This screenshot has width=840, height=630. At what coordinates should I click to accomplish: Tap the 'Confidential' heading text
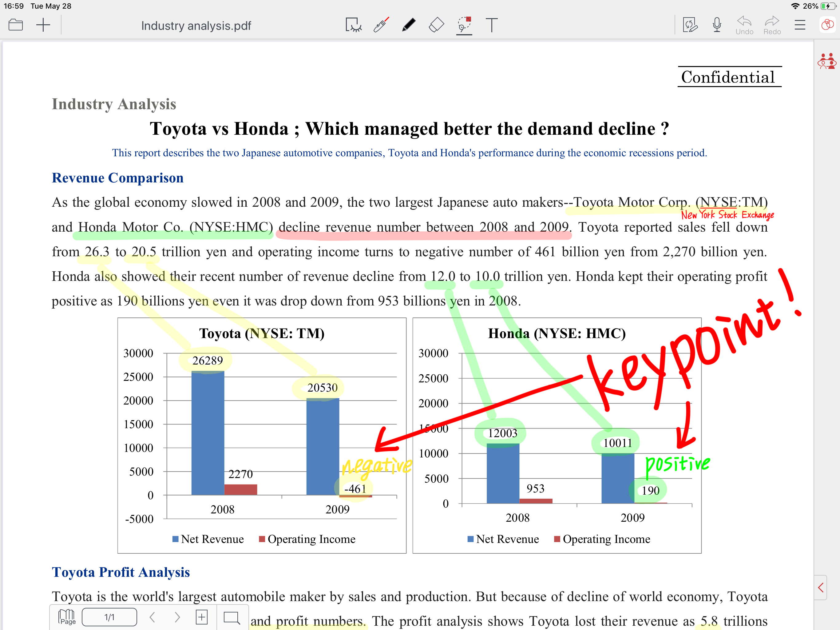(727, 77)
